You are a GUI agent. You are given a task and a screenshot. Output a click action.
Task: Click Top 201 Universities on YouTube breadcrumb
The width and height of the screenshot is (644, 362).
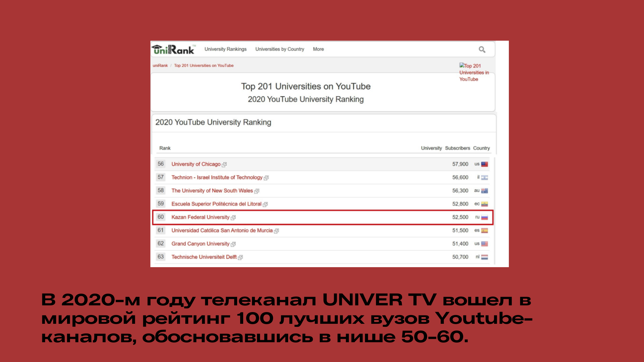204,65
